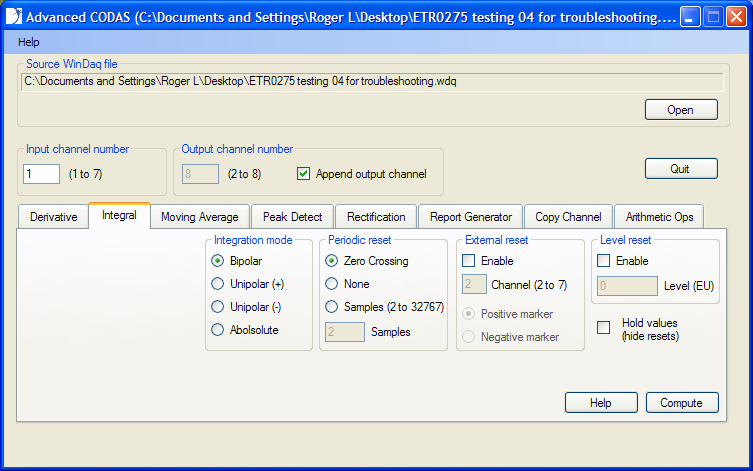Select Negative marker radio button
This screenshot has height=471, width=753.
tap(468, 337)
